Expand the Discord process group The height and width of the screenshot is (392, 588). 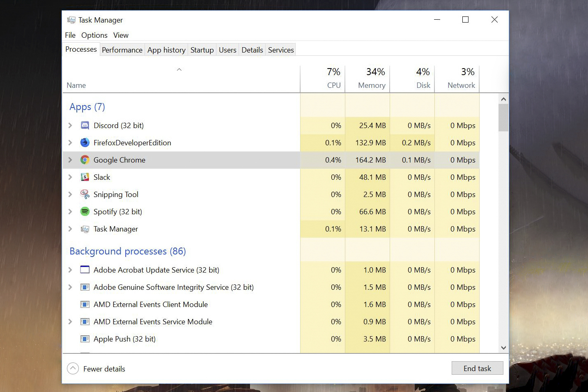pyautogui.click(x=70, y=126)
